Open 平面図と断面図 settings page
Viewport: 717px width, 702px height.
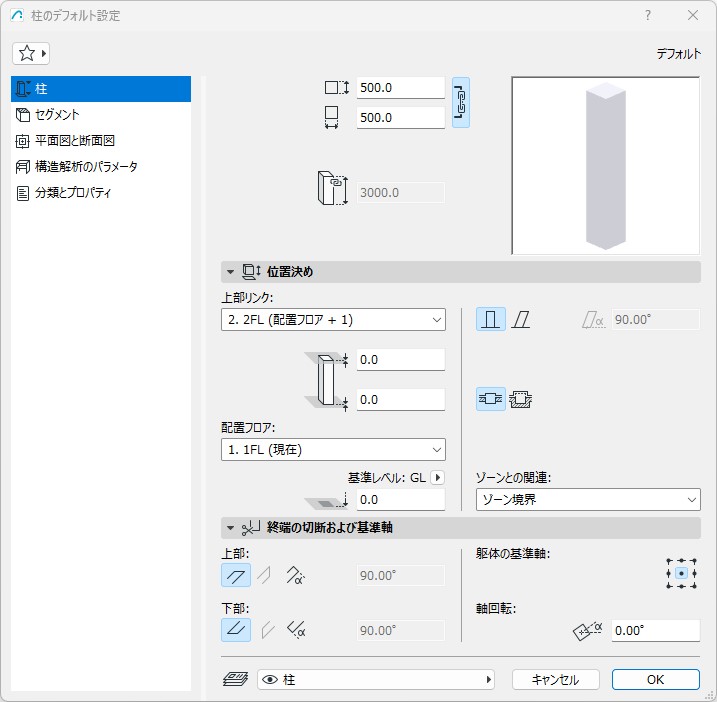[x=78, y=141]
